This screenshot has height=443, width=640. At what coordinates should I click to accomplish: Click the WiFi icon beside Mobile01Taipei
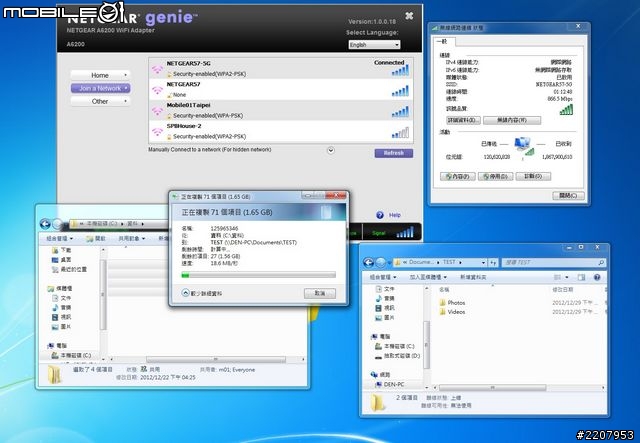[x=157, y=111]
